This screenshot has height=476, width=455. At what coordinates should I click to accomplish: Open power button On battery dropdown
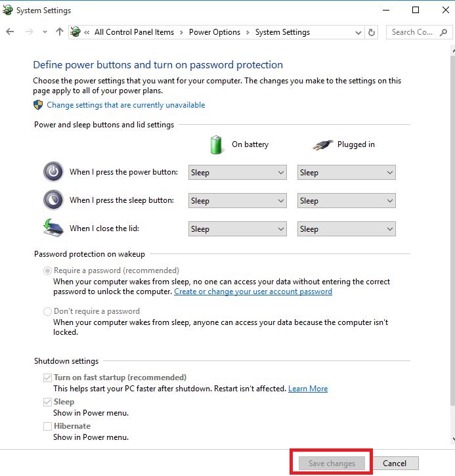(238, 173)
